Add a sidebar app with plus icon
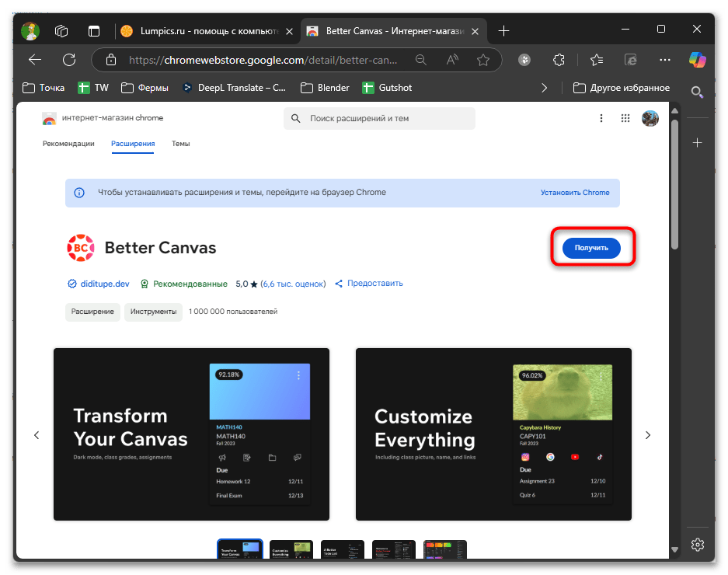 coord(698,143)
